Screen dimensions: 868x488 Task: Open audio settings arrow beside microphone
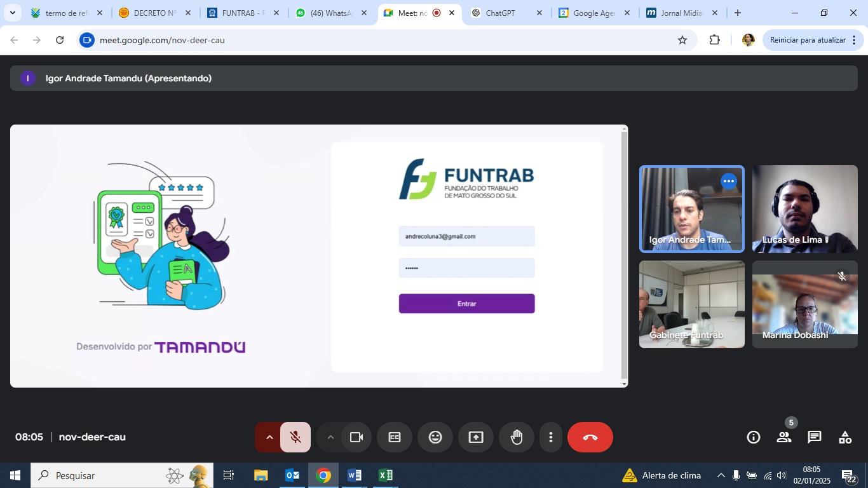[x=269, y=437]
